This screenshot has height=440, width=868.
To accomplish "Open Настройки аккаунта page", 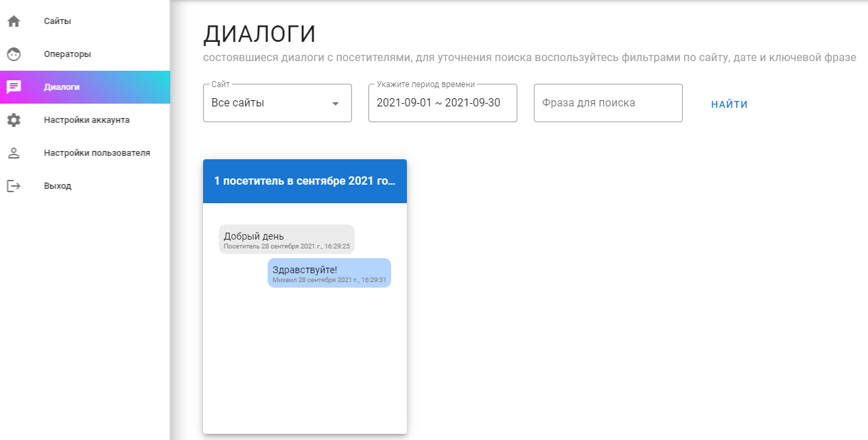I will [86, 120].
